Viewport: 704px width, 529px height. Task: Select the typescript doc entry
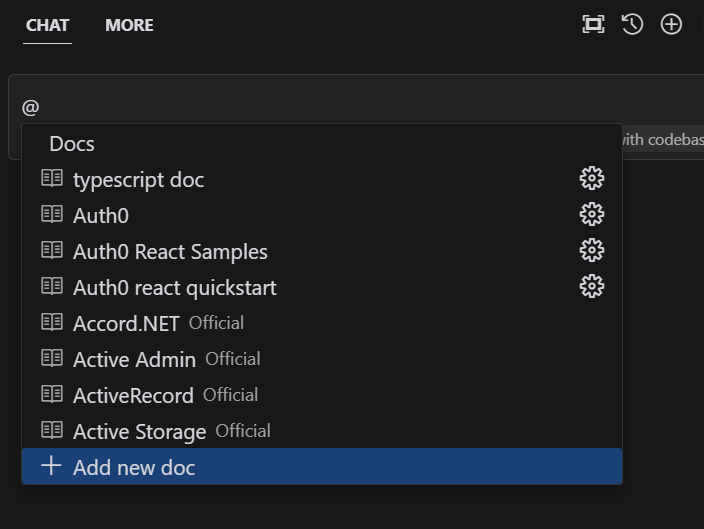tap(322, 179)
